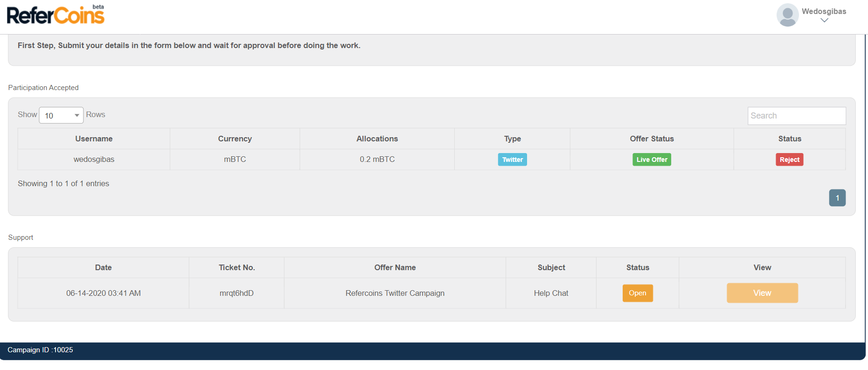Click the Live Offer badge

(652, 160)
